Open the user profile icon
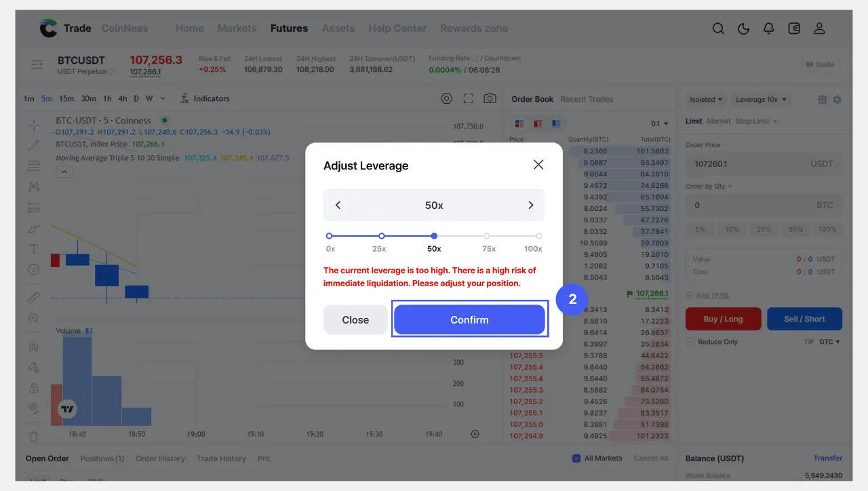 coord(819,28)
